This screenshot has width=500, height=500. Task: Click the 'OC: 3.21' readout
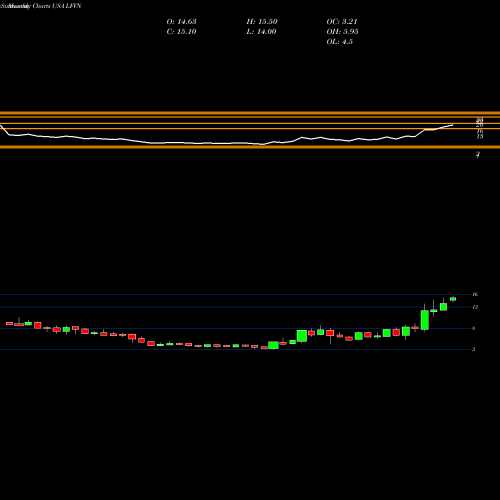(342, 22)
